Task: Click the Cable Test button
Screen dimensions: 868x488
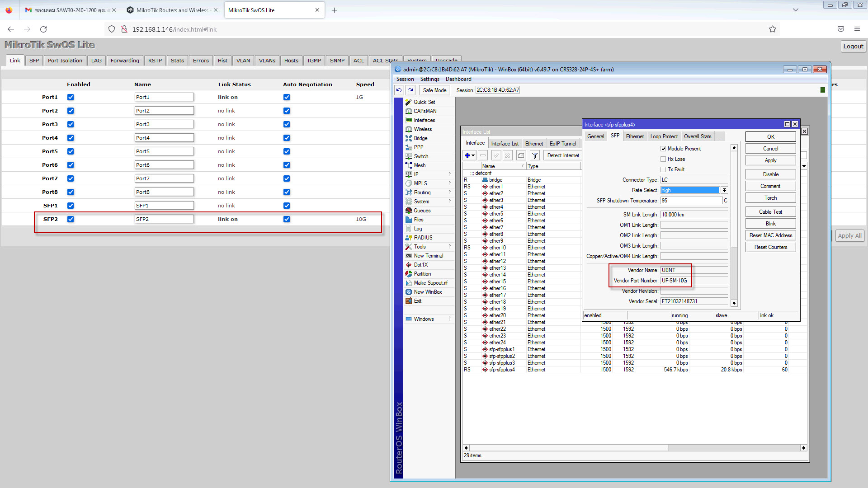Action: coord(770,212)
